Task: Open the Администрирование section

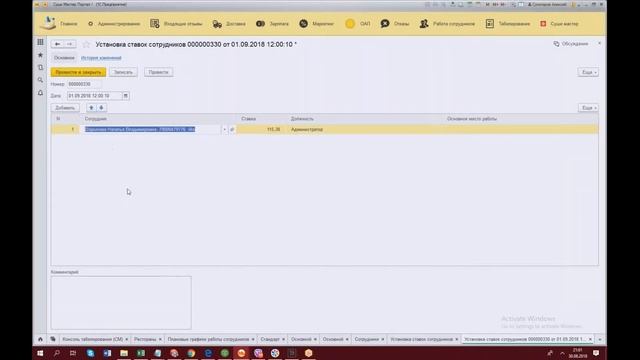Action: click(x=114, y=24)
